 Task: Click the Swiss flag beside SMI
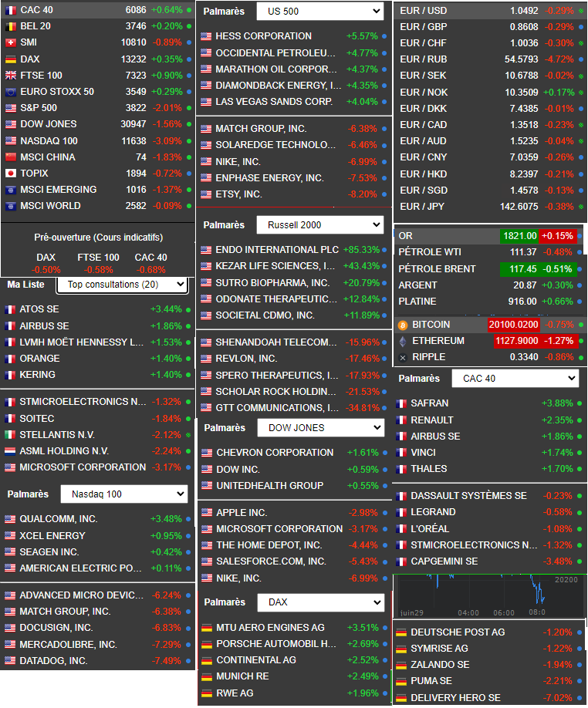(x=11, y=42)
